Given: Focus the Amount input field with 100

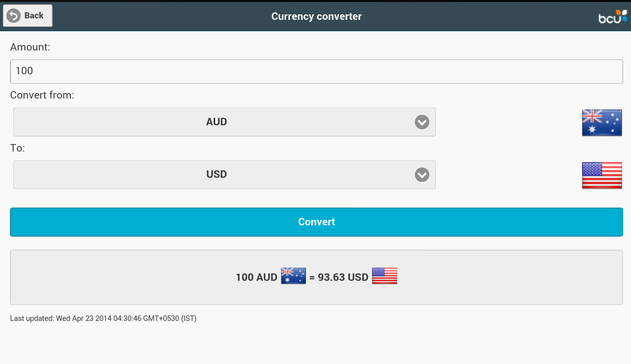Looking at the screenshot, I should (x=316, y=71).
